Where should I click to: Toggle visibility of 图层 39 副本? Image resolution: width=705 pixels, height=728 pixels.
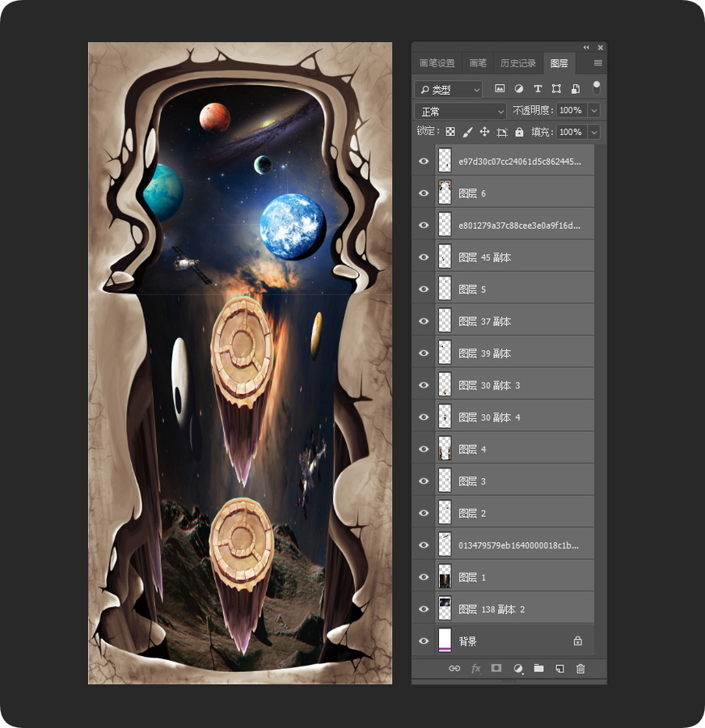coord(424,353)
